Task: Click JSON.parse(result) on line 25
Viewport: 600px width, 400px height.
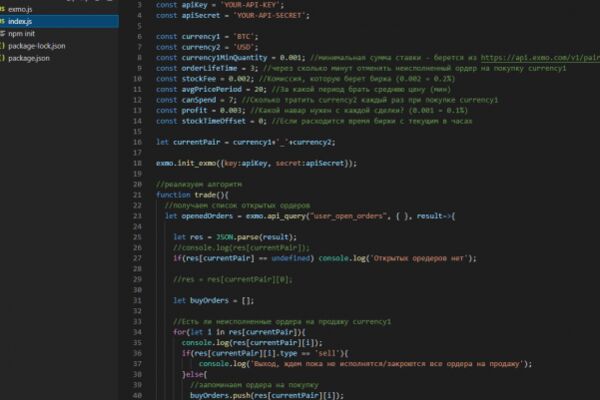Action: pos(256,237)
